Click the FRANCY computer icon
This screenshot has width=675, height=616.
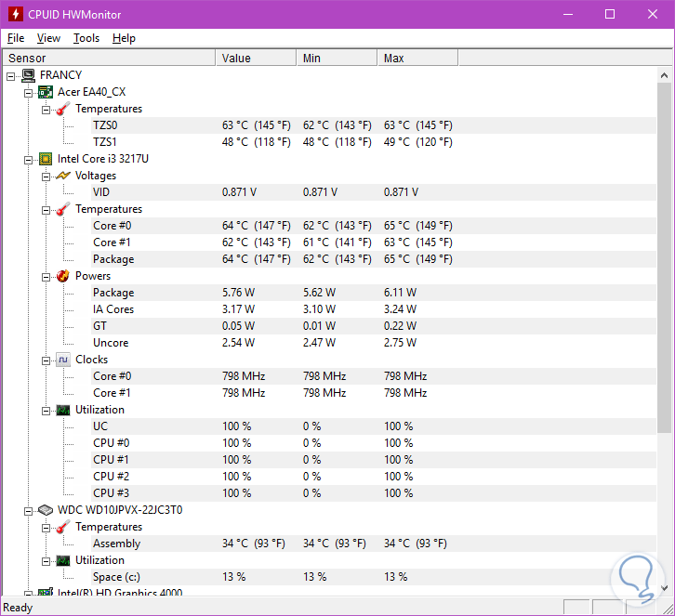29,75
